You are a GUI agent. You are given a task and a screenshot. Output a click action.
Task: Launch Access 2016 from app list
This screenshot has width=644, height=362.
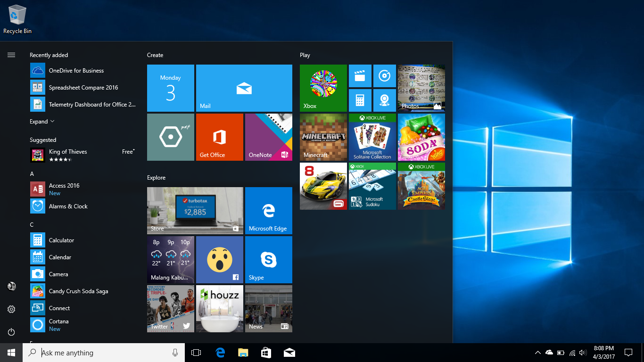point(84,189)
